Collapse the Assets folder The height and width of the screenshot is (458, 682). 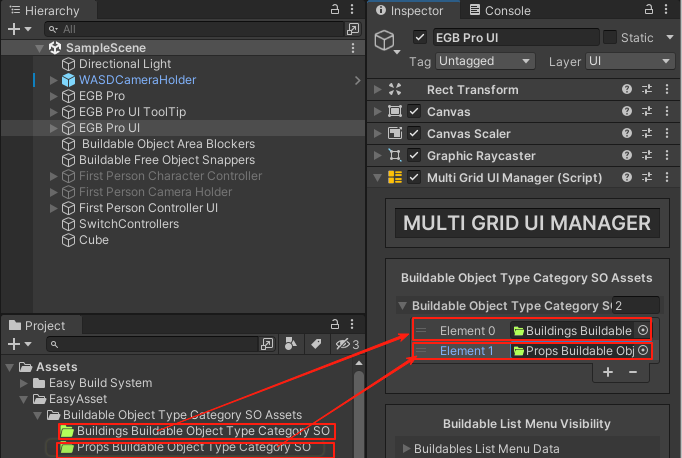10,368
